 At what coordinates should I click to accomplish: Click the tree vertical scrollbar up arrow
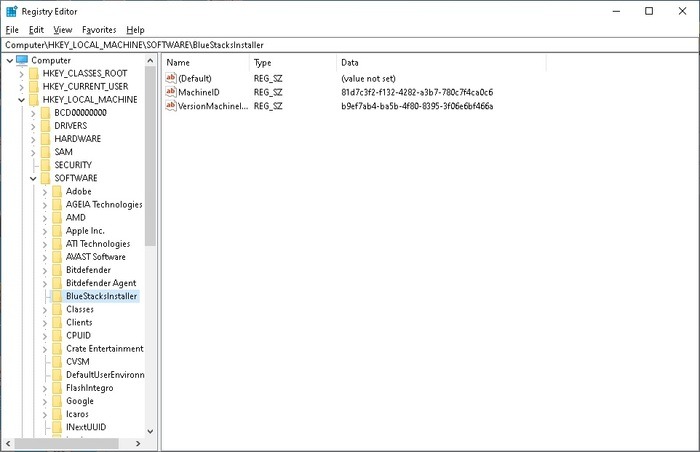click(x=150, y=60)
